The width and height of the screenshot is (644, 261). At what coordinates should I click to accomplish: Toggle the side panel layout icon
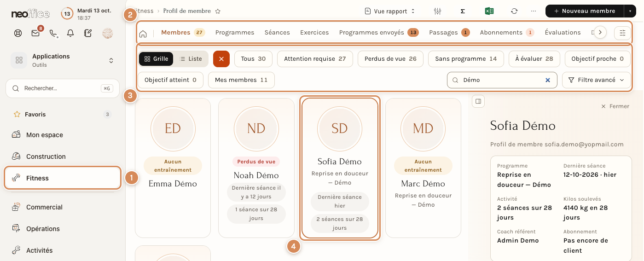click(x=478, y=101)
